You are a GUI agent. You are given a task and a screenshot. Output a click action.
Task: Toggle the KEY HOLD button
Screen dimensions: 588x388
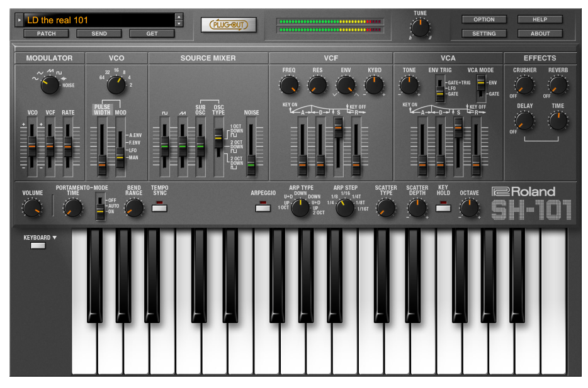[443, 208]
